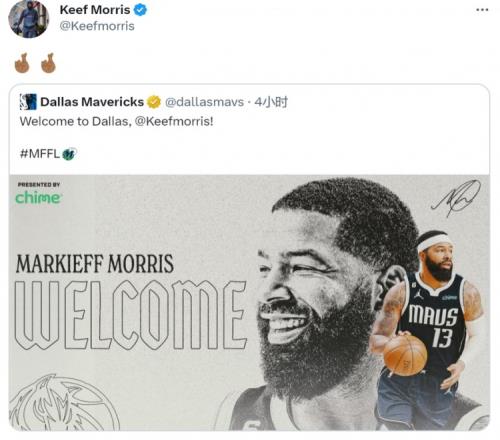Open the Dallas Mavericks small avatar

[x=28, y=102]
